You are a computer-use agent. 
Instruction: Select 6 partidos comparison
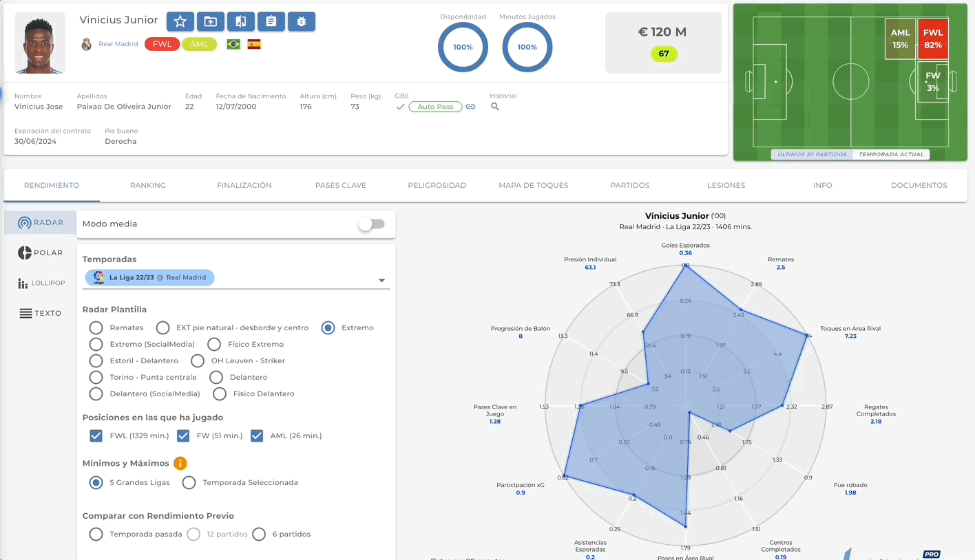click(x=259, y=534)
